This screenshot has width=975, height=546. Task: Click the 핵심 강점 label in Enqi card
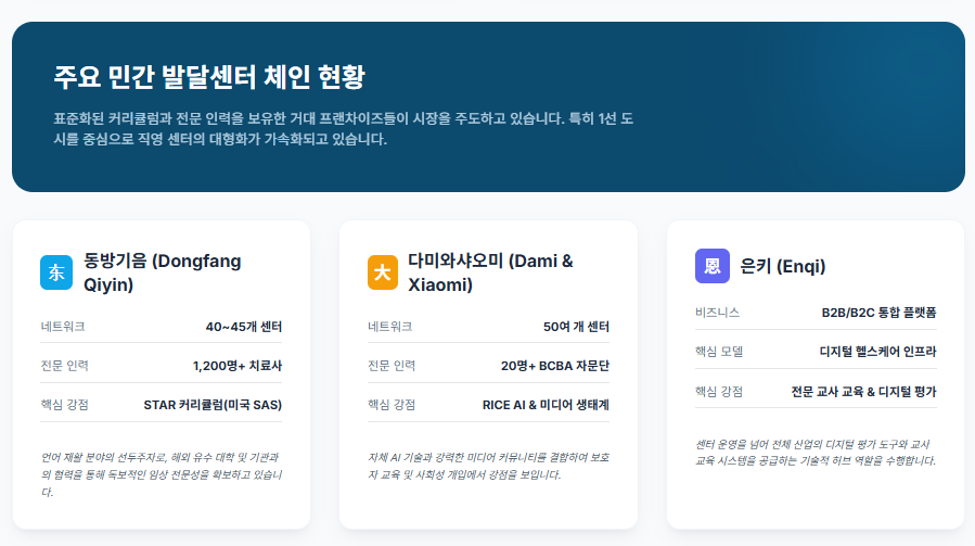(719, 391)
